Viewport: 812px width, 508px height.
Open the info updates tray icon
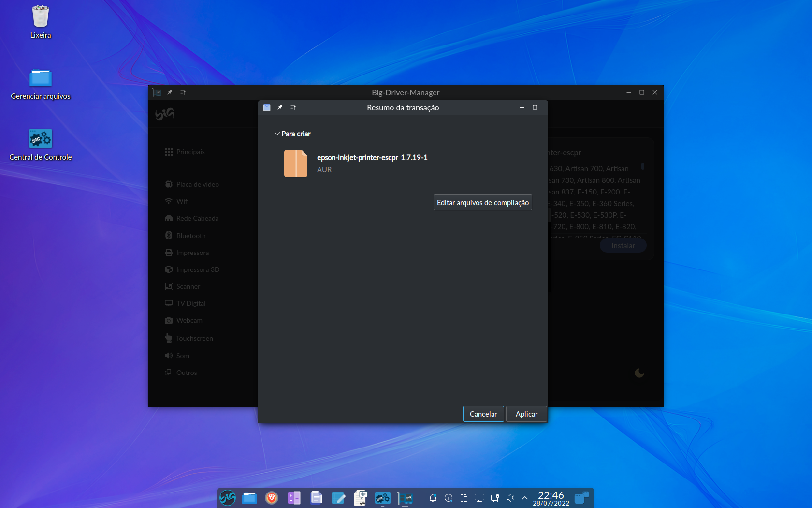(x=449, y=498)
